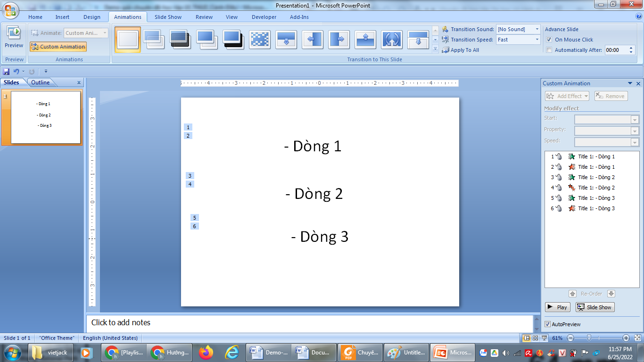Click the zoom in plus button

click(x=626, y=338)
